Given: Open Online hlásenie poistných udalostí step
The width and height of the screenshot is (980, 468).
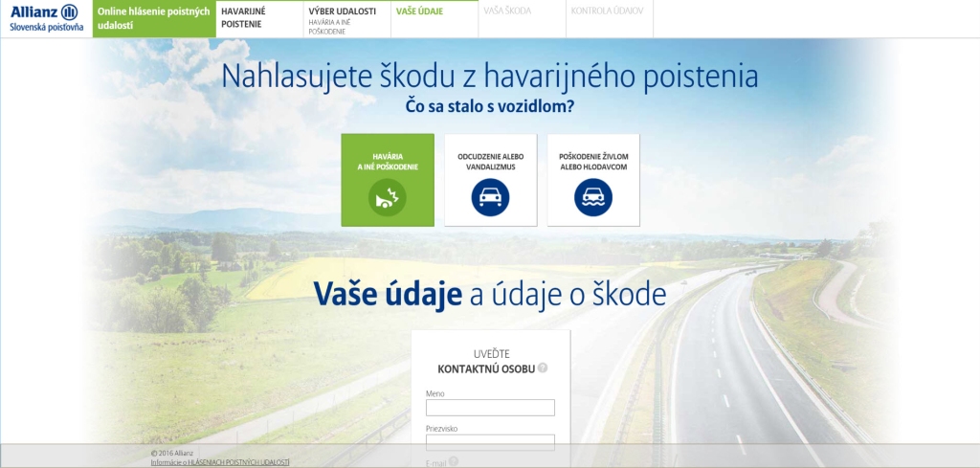Looking at the screenshot, I should (154, 19).
